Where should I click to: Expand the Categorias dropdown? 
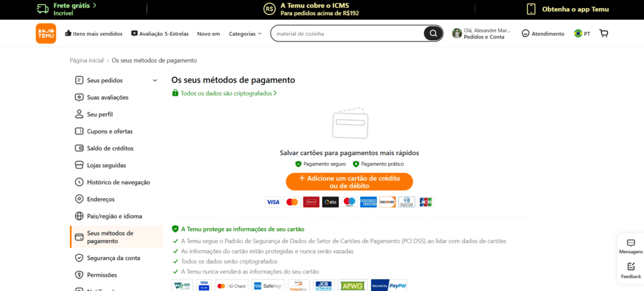(x=245, y=33)
